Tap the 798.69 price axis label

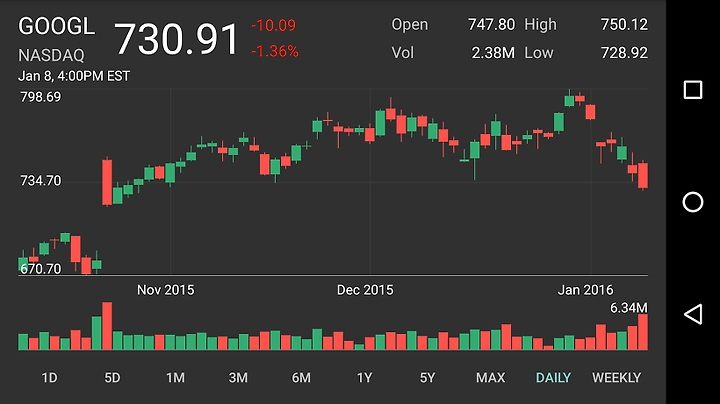(40, 97)
